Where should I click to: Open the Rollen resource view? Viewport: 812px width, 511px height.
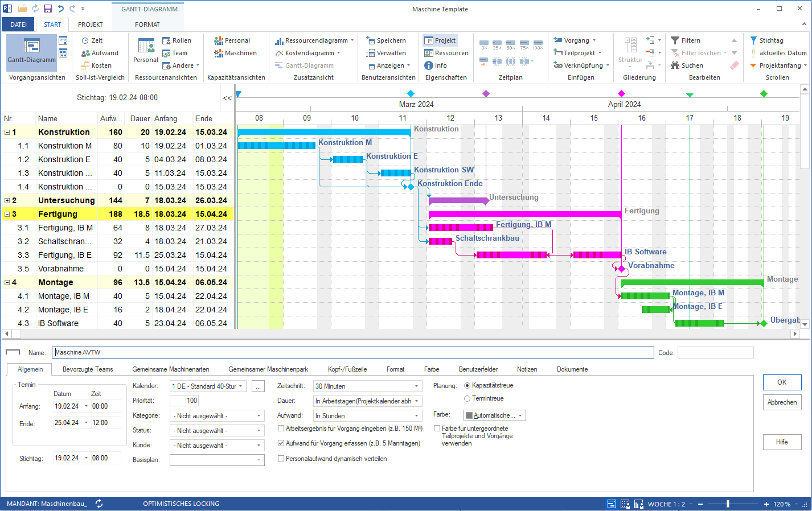click(x=177, y=40)
